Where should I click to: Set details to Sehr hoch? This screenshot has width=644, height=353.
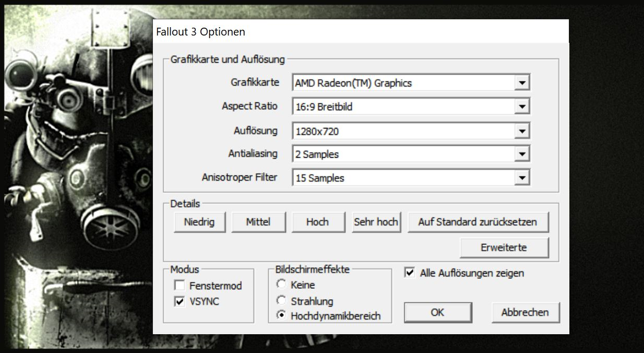point(376,222)
